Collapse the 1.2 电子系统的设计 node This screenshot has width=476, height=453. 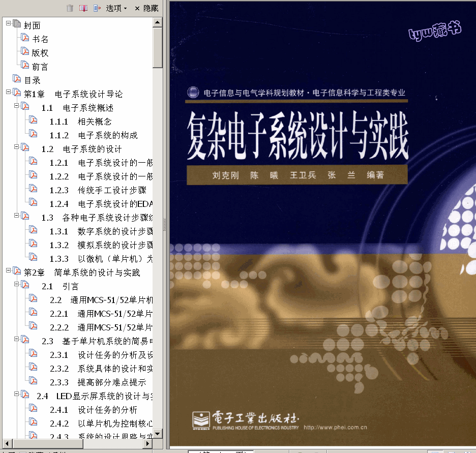point(17,146)
